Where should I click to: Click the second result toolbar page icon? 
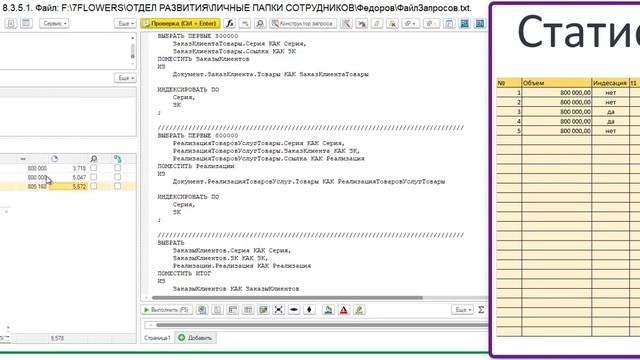[x=218, y=310]
